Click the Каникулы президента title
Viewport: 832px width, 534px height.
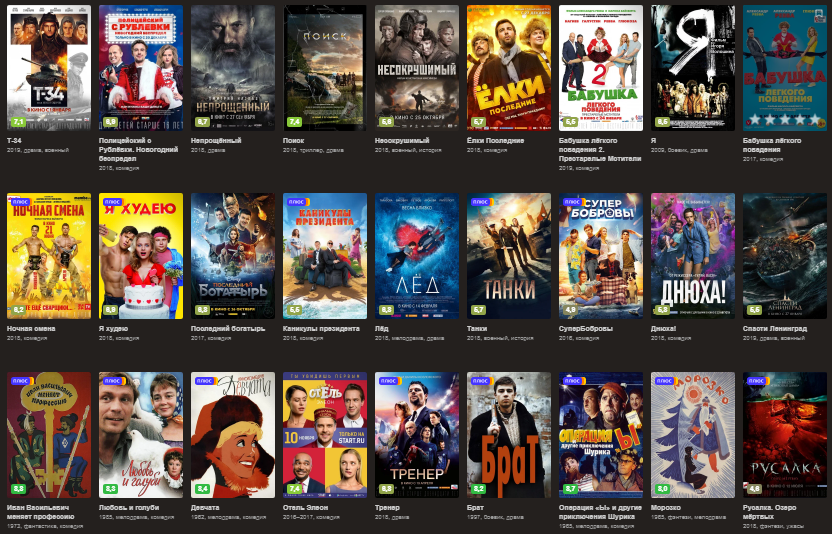pyautogui.click(x=321, y=329)
